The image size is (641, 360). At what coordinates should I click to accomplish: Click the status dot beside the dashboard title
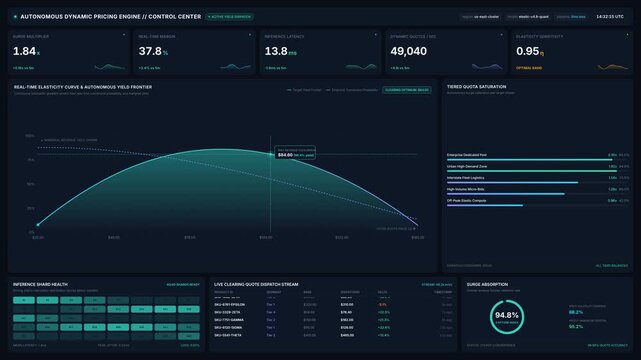pyautogui.click(x=15, y=17)
